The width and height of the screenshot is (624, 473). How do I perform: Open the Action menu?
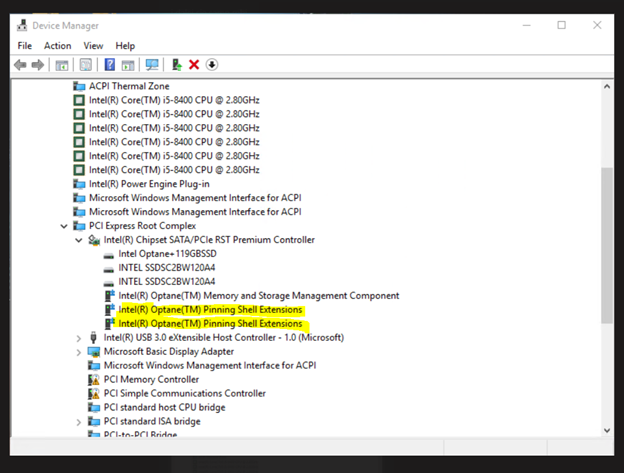pos(58,46)
